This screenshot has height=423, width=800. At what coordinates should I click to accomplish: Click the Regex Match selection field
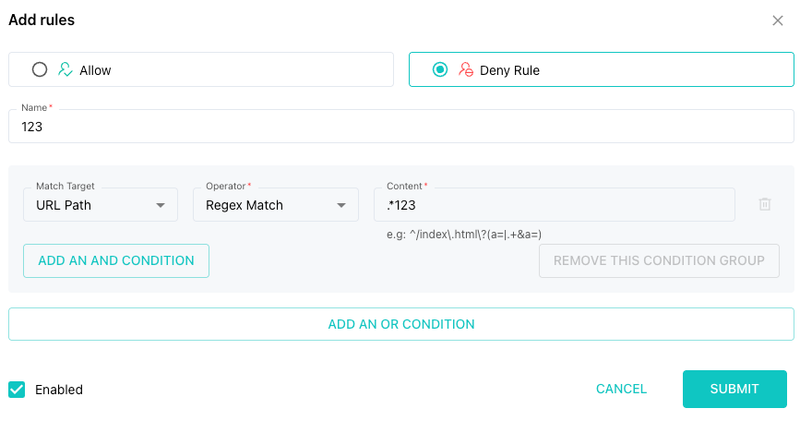click(276, 205)
